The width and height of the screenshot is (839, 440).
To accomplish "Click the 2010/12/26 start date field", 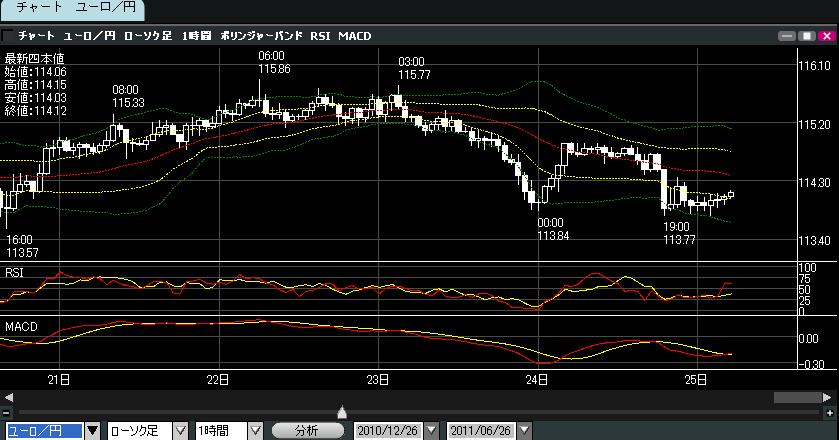I will pos(388,430).
